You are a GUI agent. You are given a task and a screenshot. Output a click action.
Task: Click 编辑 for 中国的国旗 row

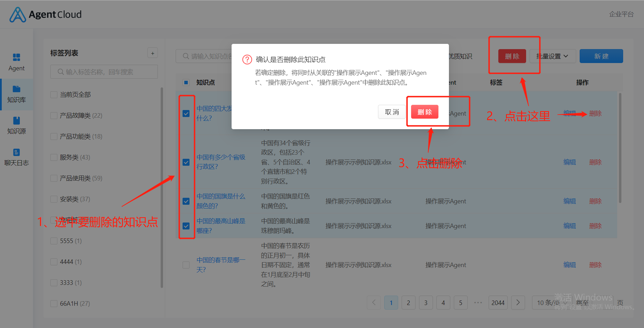570,201
